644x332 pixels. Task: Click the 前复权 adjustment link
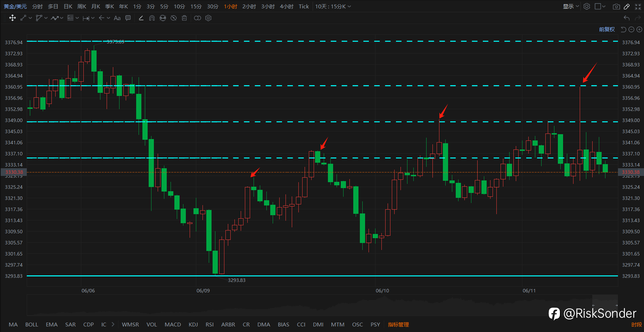(x=607, y=30)
